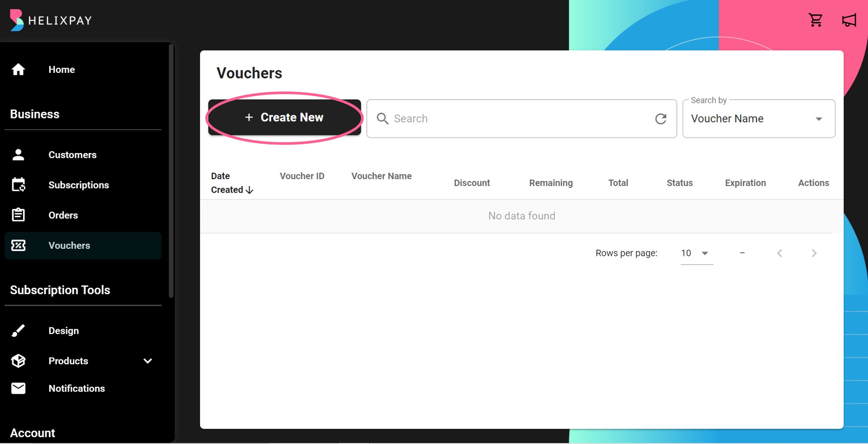
Task: Open the rows per page dropdown
Action: tap(697, 253)
